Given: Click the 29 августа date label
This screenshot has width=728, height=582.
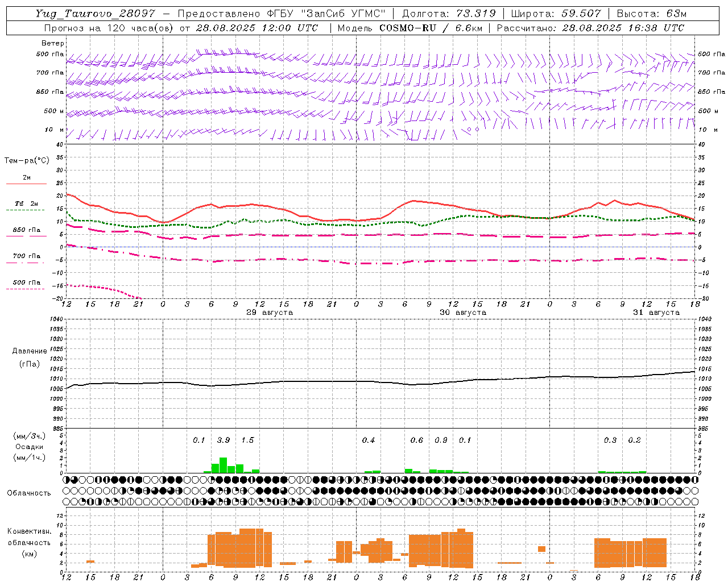Looking at the screenshot, I should pyautogui.click(x=270, y=313).
